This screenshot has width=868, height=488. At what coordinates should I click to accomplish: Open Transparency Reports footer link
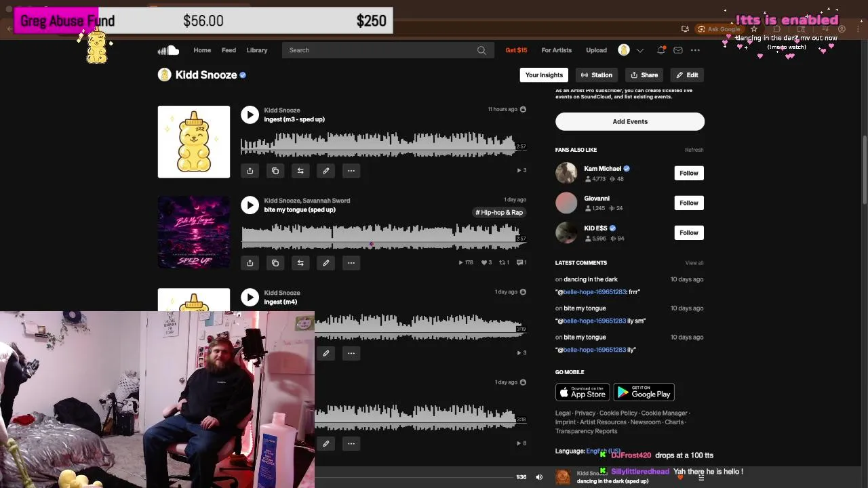(587, 431)
